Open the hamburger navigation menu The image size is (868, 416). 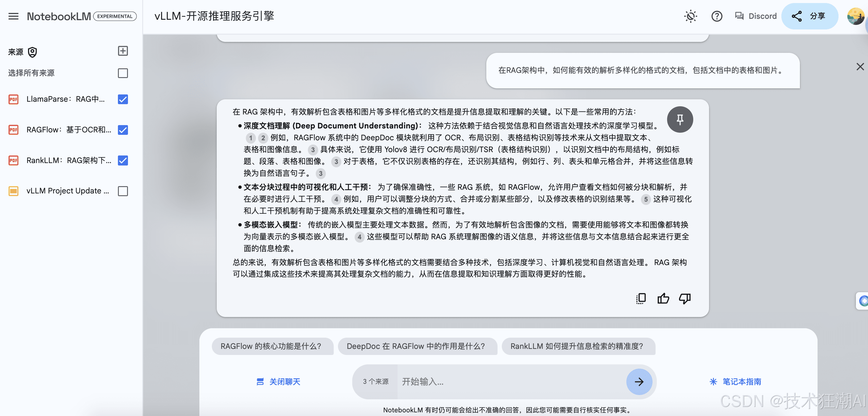point(13,16)
